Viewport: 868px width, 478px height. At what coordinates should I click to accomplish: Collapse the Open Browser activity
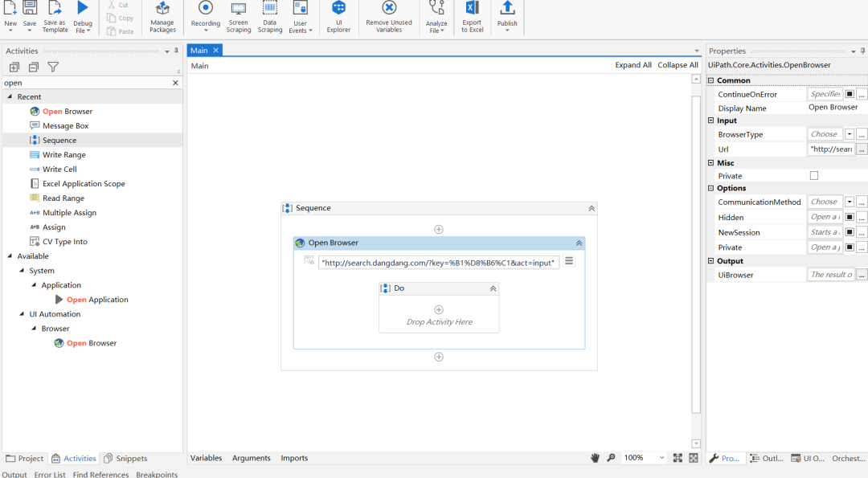579,243
